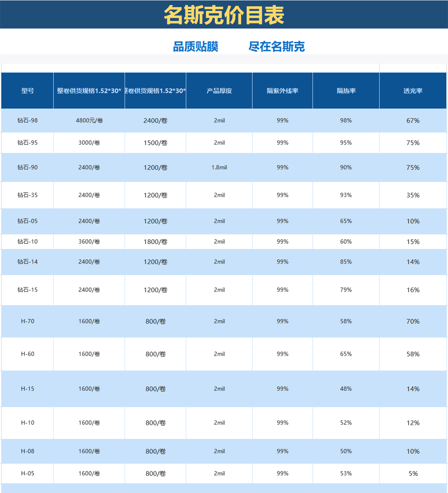The width and height of the screenshot is (448, 493).
Task: Select the 钻石-98 model cell
Action: (28, 121)
